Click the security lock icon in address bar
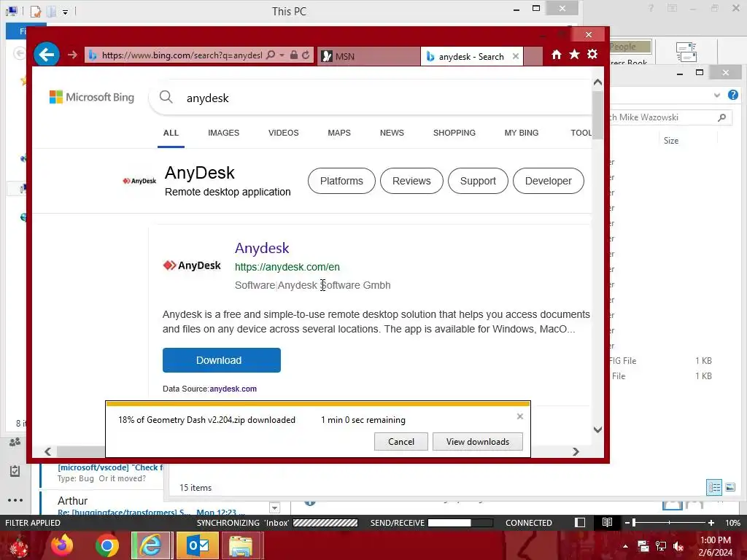The height and width of the screenshot is (560, 747). click(294, 55)
